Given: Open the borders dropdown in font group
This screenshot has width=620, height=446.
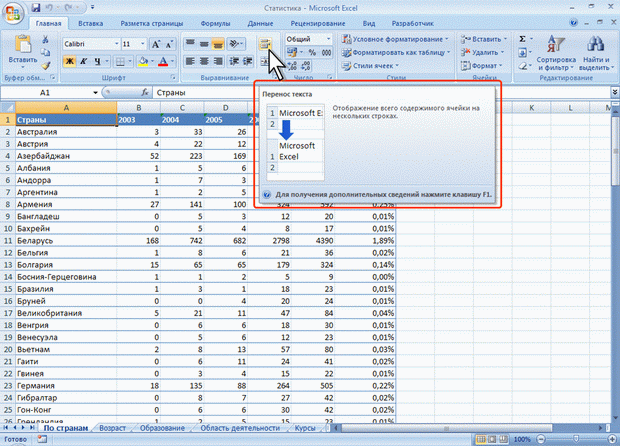Looking at the screenshot, I should click(130, 61).
